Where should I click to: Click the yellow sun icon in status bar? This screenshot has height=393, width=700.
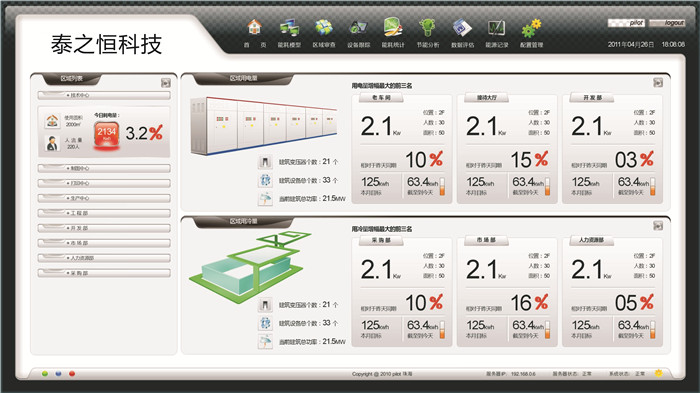coord(659,373)
